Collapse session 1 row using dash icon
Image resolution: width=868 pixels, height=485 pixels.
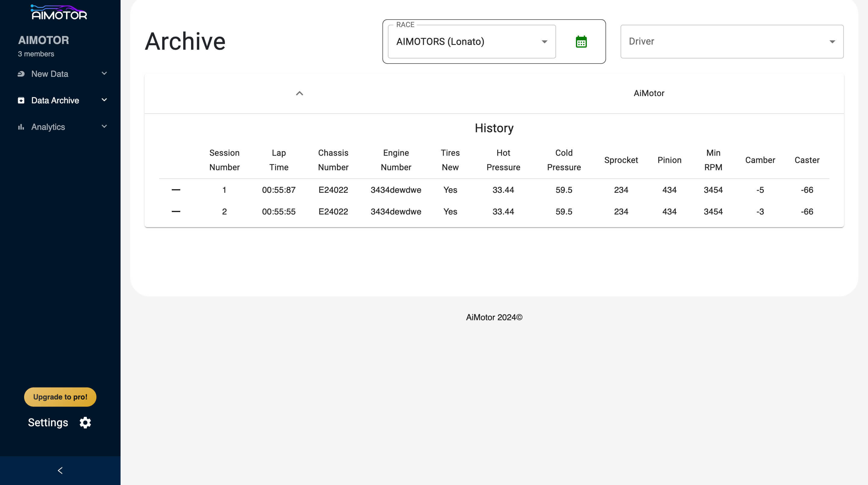(x=176, y=190)
